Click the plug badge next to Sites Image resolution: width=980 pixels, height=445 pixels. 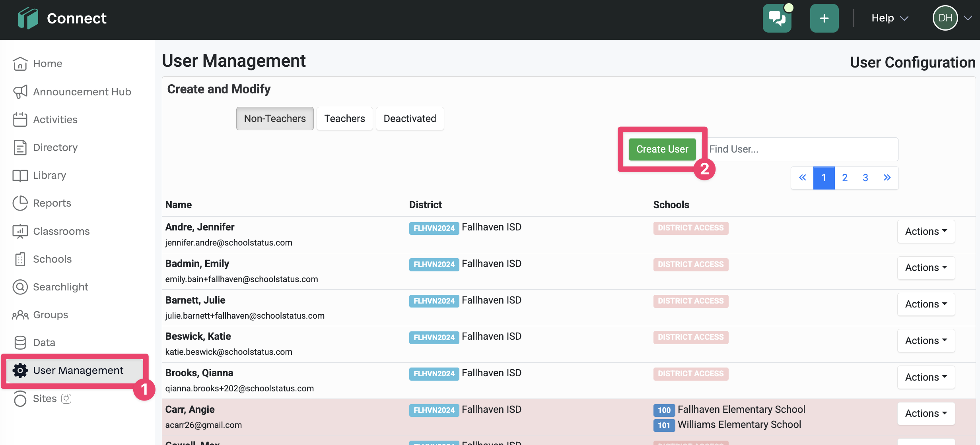point(66,399)
